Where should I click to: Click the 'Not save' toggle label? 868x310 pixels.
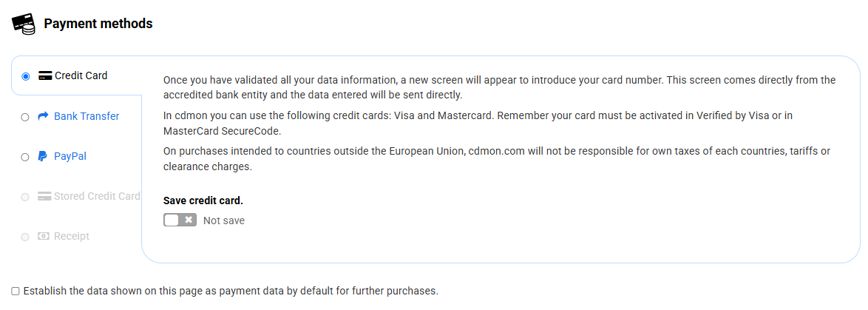(x=224, y=220)
